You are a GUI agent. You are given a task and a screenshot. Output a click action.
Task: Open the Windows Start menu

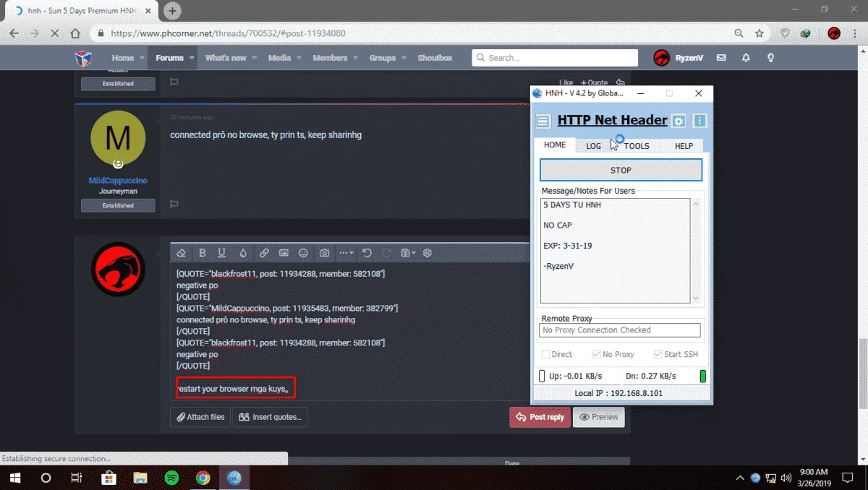[x=15, y=478]
